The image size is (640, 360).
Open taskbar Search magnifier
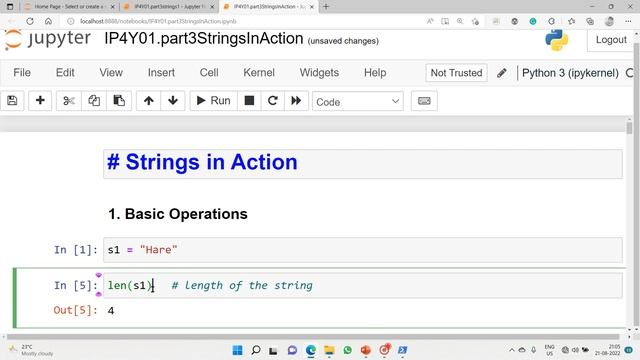(256, 350)
